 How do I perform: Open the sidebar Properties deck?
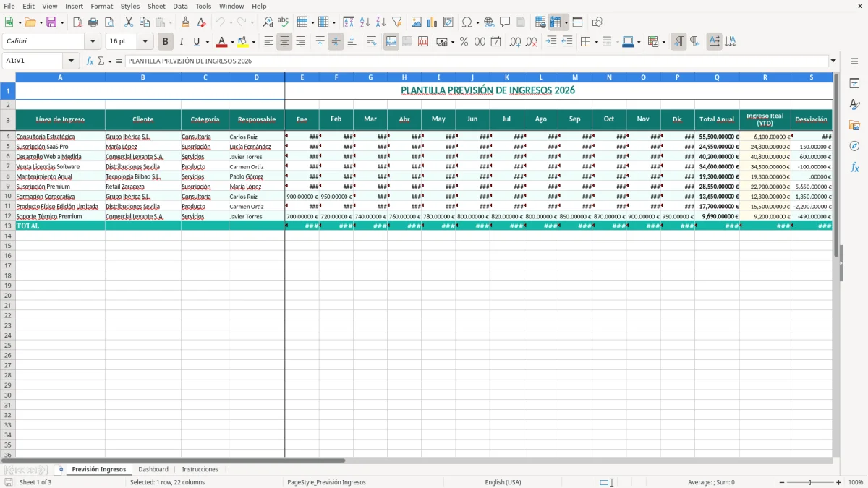tap(854, 84)
